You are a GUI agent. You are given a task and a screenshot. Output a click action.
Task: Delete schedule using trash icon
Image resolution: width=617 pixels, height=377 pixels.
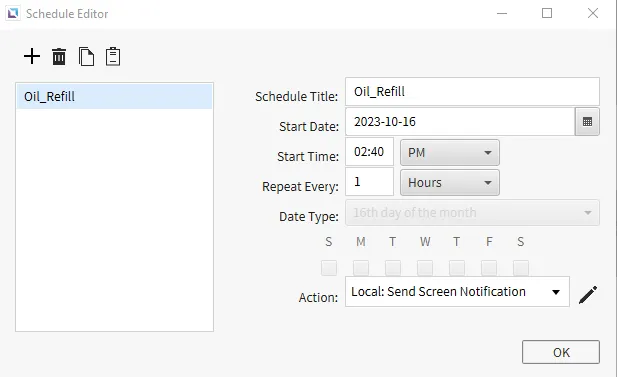tap(59, 56)
